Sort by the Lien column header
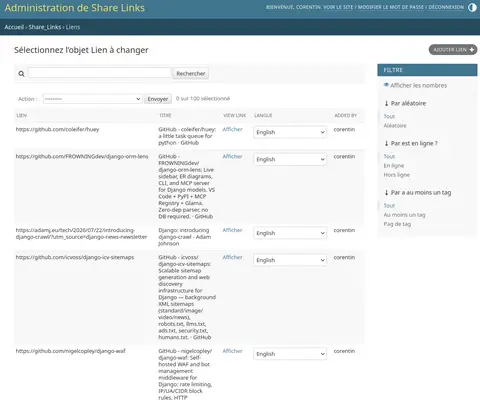The image size is (480, 400). point(22,115)
